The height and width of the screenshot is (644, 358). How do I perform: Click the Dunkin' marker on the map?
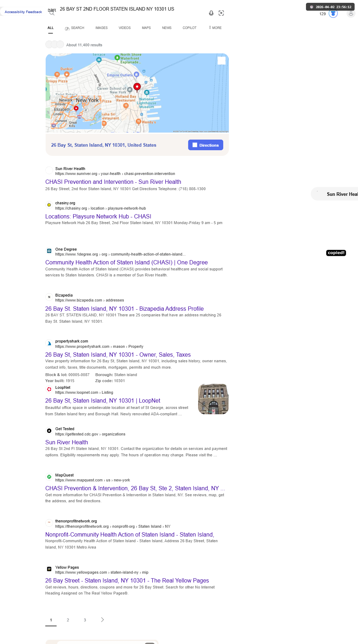[67, 74]
